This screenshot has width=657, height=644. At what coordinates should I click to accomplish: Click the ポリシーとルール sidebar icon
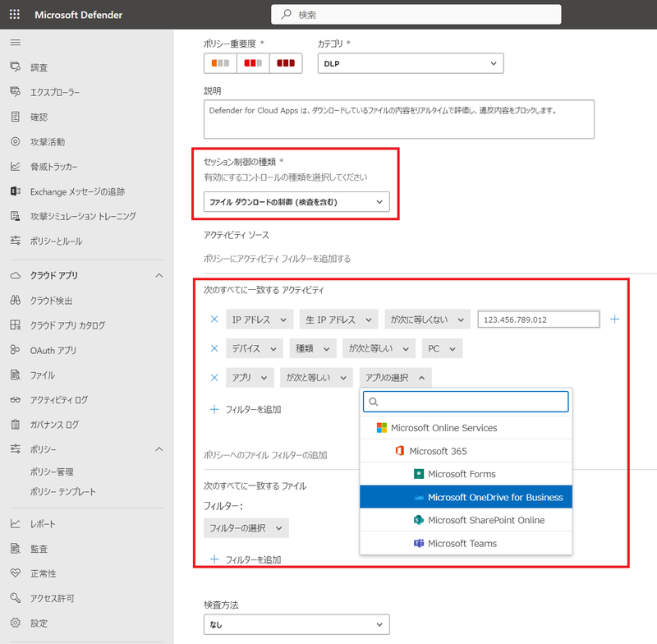[x=16, y=241]
